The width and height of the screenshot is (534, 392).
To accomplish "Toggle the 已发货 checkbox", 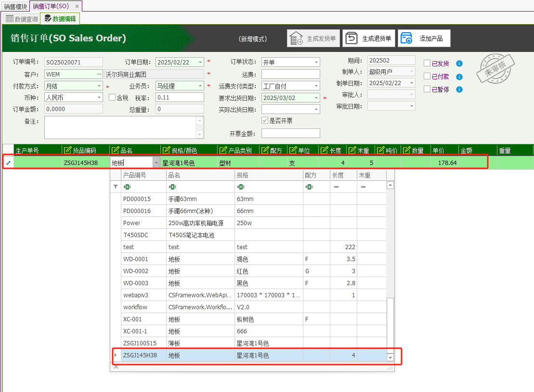I will [x=427, y=63].
